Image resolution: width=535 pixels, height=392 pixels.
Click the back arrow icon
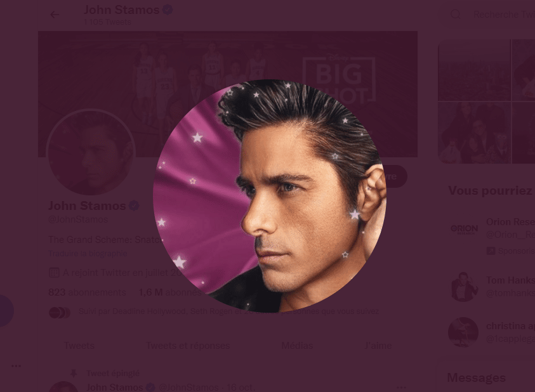(55, 15)
